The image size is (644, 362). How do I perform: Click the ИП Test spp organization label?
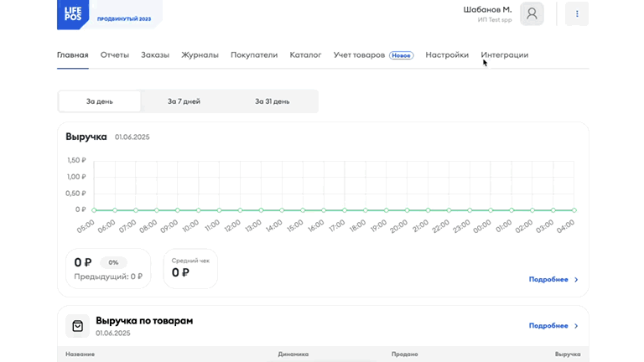point(495,20)
